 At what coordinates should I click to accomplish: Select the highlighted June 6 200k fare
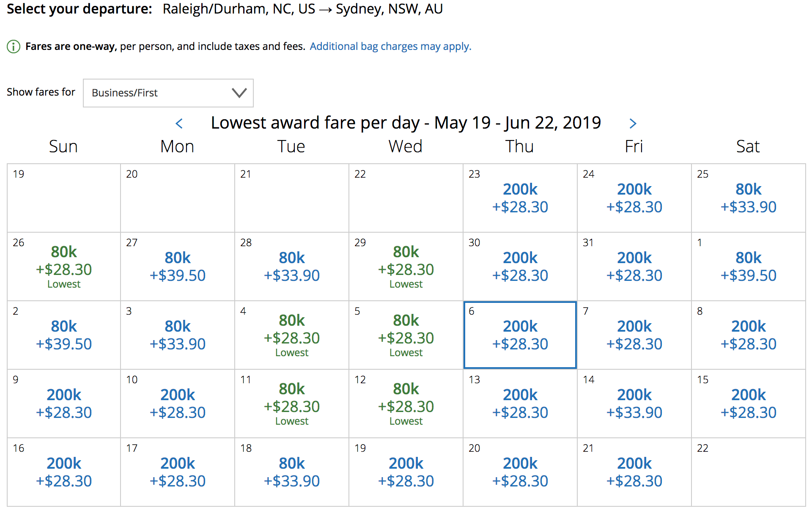pyautogui.click(x=520, y=335)
